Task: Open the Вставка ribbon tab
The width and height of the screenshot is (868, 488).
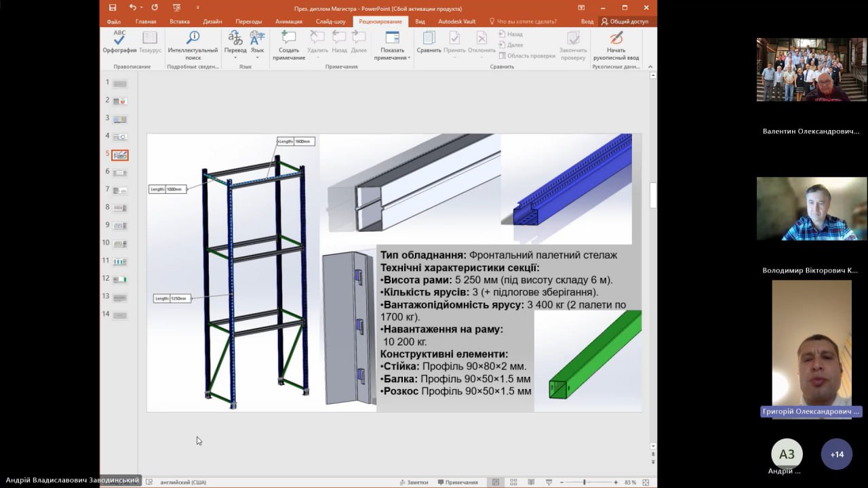Action: [x=180, y=22]
